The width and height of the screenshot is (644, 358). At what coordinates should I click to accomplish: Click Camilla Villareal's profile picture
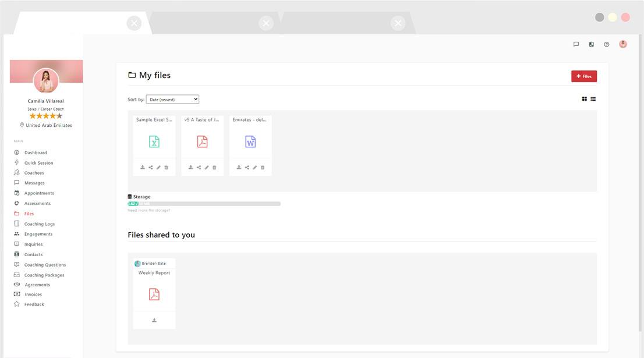tap(46, 81)
